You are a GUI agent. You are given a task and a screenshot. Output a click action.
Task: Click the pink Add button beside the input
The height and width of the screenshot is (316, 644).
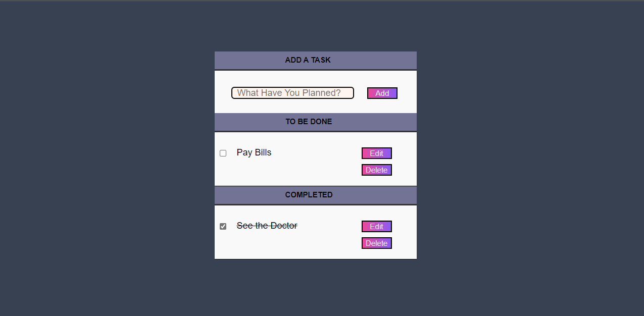pos(382,93)
